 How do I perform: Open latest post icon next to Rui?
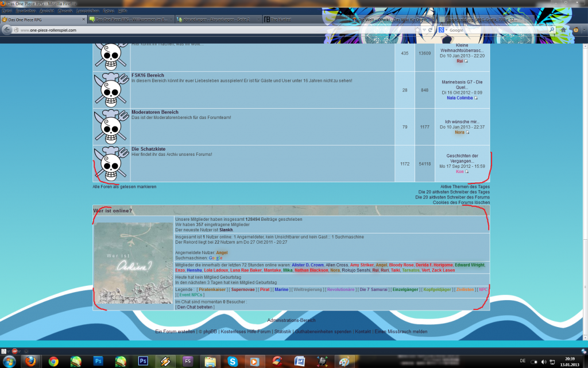(466, 61)
